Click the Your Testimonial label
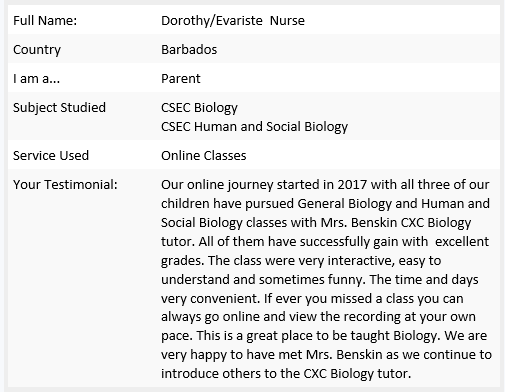The height and width of the screenshot is (392, 505). click(x=65, y=185)
